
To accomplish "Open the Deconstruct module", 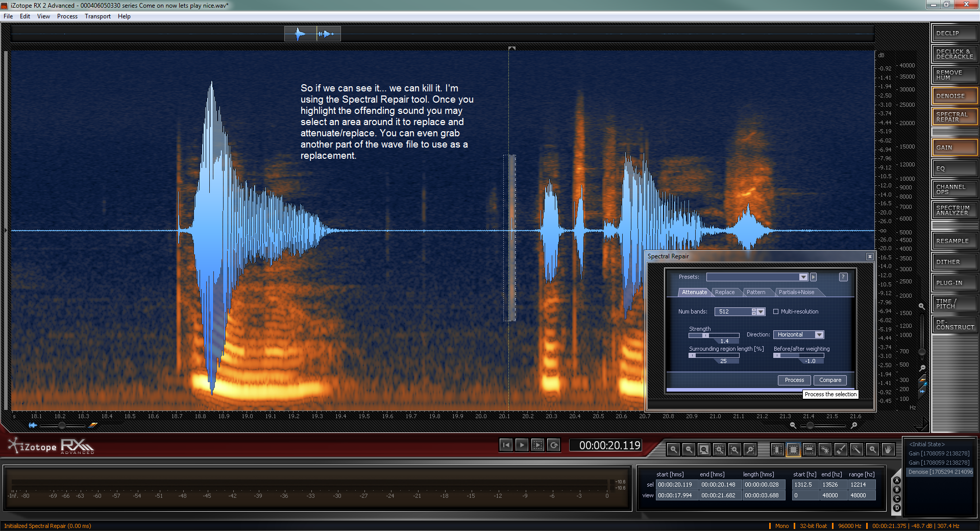I will pos(954,325).
